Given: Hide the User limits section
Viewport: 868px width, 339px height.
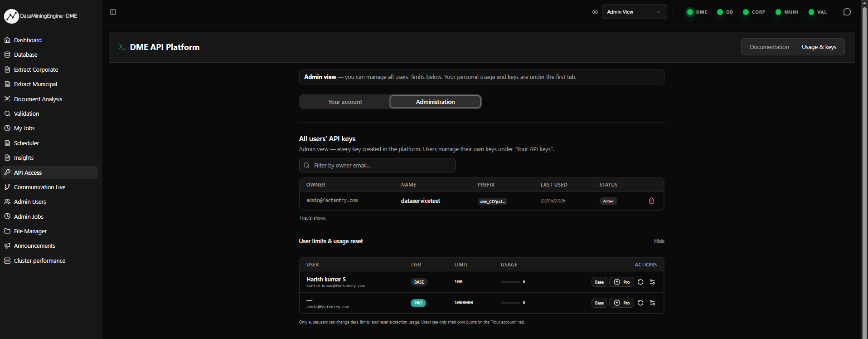Looking at the screenshot, I should coord(659,241).
